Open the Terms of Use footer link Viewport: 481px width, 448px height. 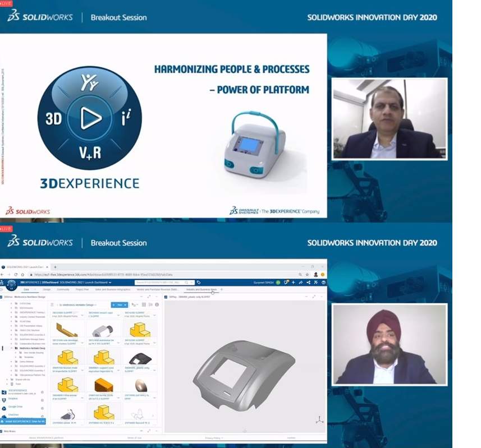134,438
